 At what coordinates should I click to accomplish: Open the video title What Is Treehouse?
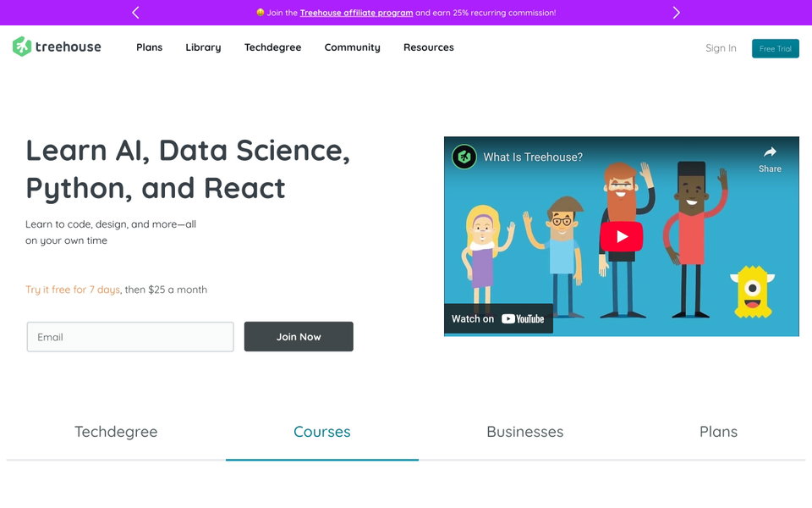[533, 157]
